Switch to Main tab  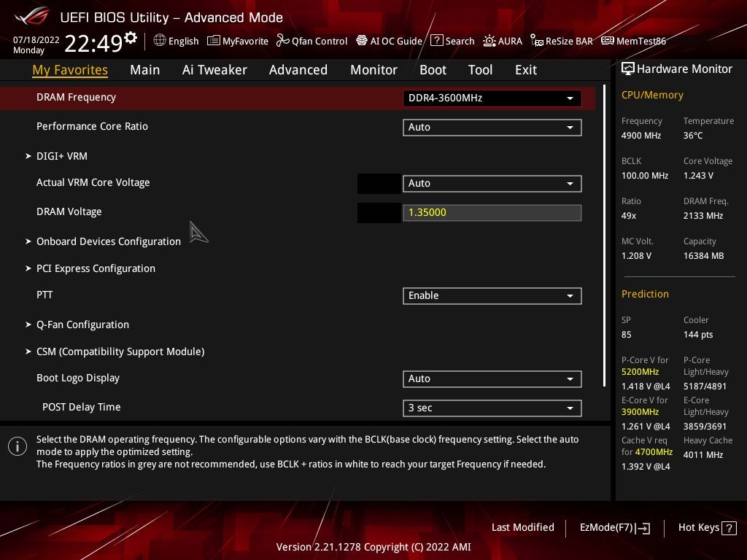pos(145,70)
